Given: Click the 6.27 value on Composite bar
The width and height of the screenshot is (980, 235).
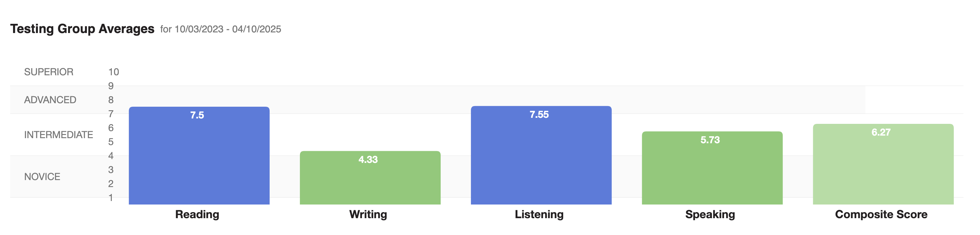Looking at the screenshot, I should coord(881,132).
